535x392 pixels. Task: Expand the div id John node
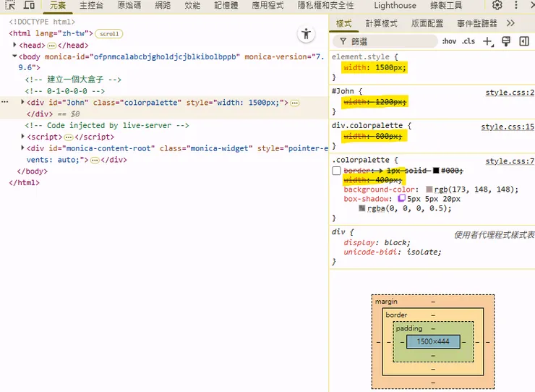[x=22, y=102]
